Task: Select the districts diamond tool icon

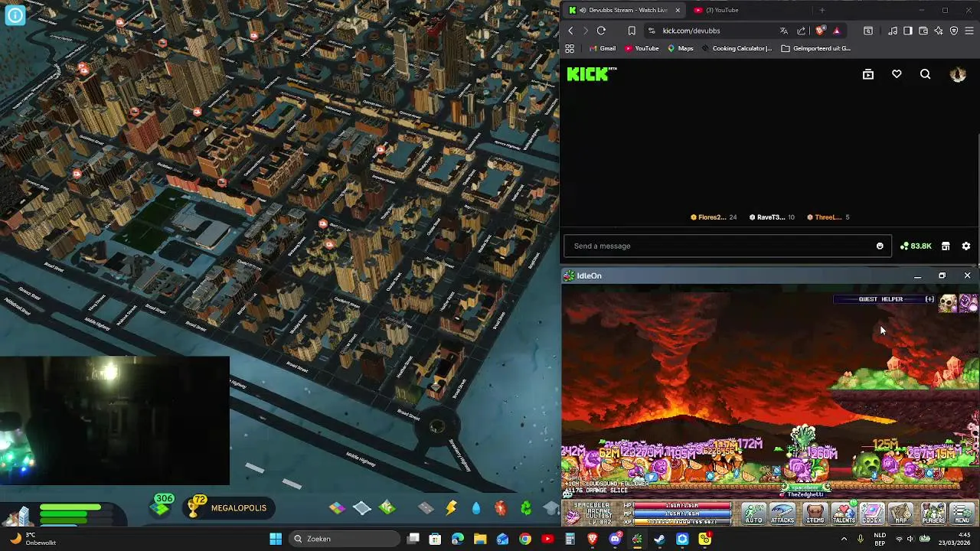Action: 362,507
